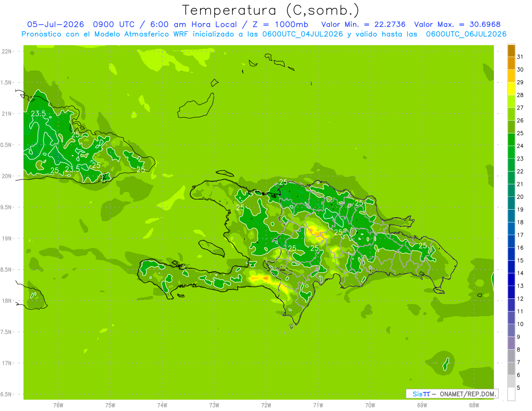This screenshot has width=532, height=411.
Task: Click the title 'Temperatura (C,somb.)'
Action: point(271,10)
